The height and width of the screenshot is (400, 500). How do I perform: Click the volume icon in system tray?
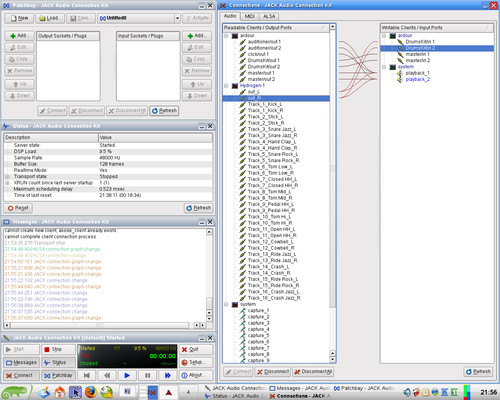[407, 392]
